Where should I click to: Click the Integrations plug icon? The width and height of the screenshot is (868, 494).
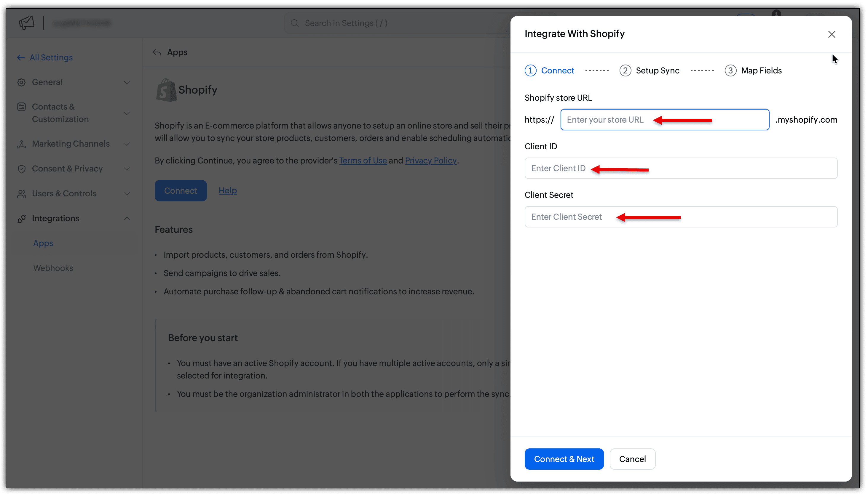click(21, 219)
